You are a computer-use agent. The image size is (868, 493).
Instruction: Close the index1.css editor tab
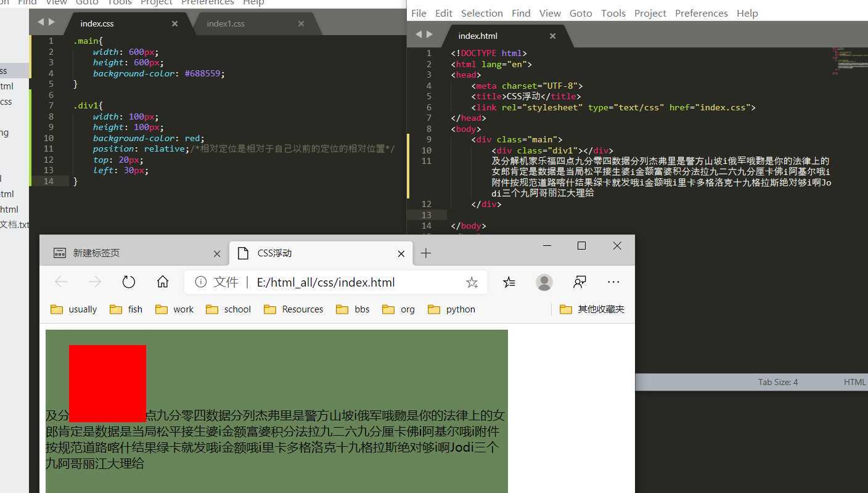click(x=301, y=23)
